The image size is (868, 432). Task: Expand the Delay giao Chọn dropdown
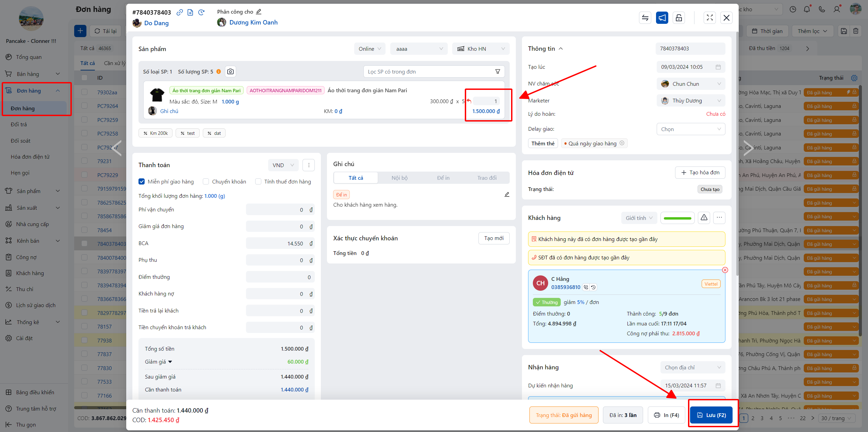(690, 129)
